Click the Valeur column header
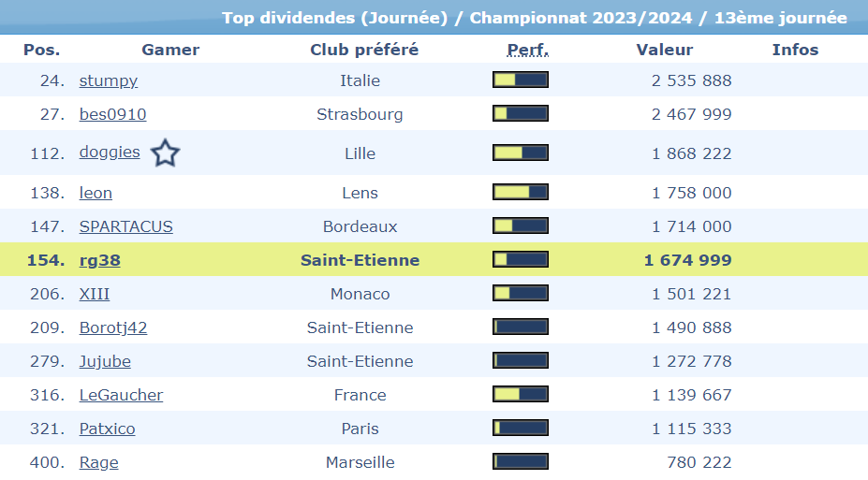Image resolution: width=868 pixels, height=480 pixels. pos(665,50)
